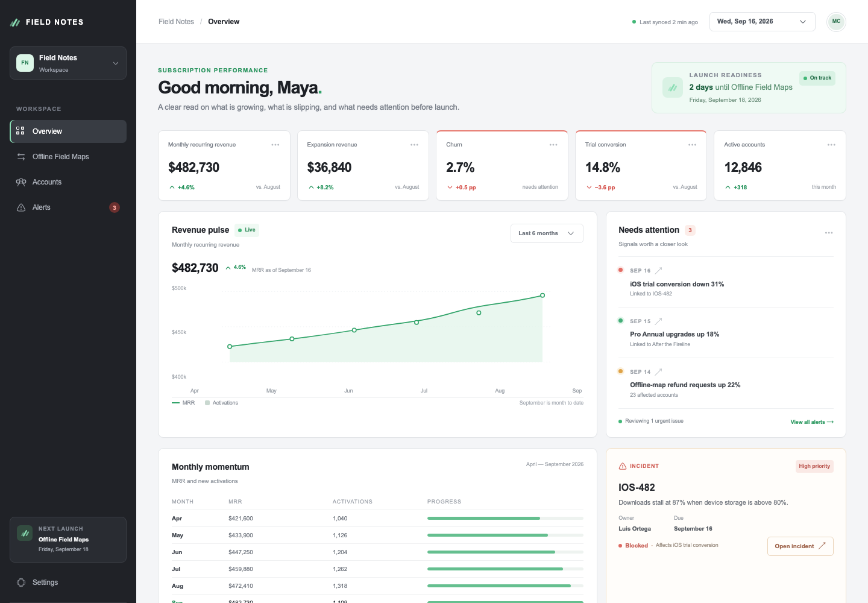This screenshot has width=868, height=603.
Task: Click the Aug progress bar
Action: (x=505, y=586)
